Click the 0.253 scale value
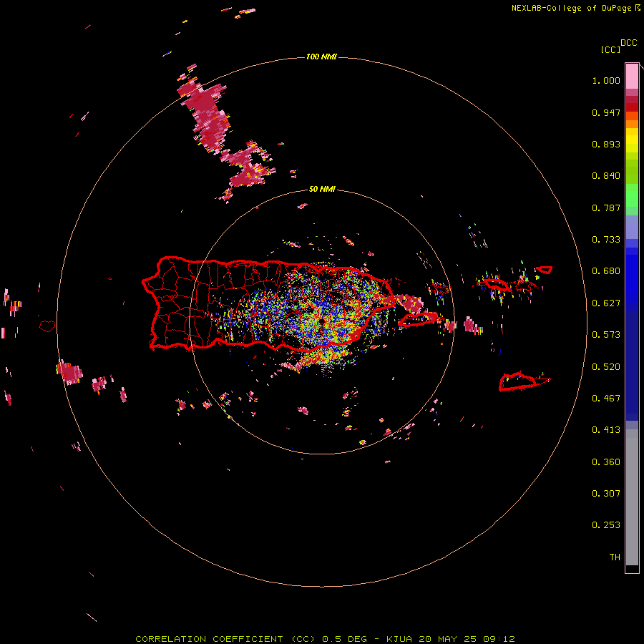This screenshot has width=644, height=644. click(x=606, y=525)
